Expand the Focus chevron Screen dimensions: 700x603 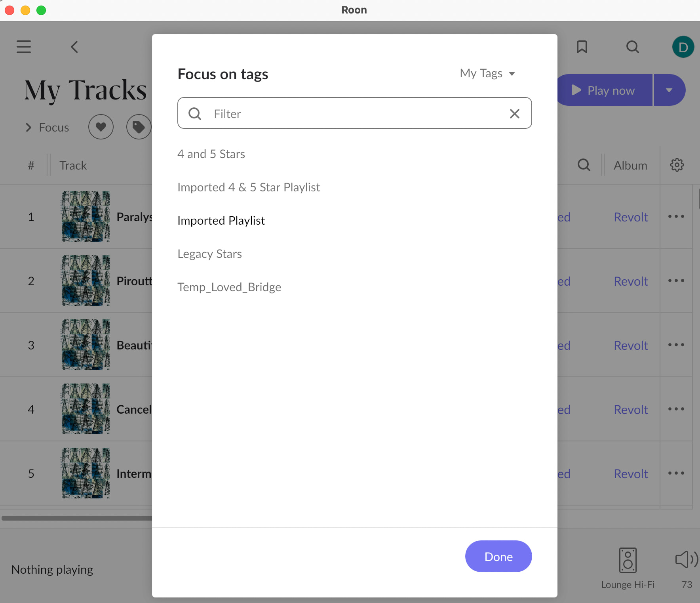click(29, 127)
